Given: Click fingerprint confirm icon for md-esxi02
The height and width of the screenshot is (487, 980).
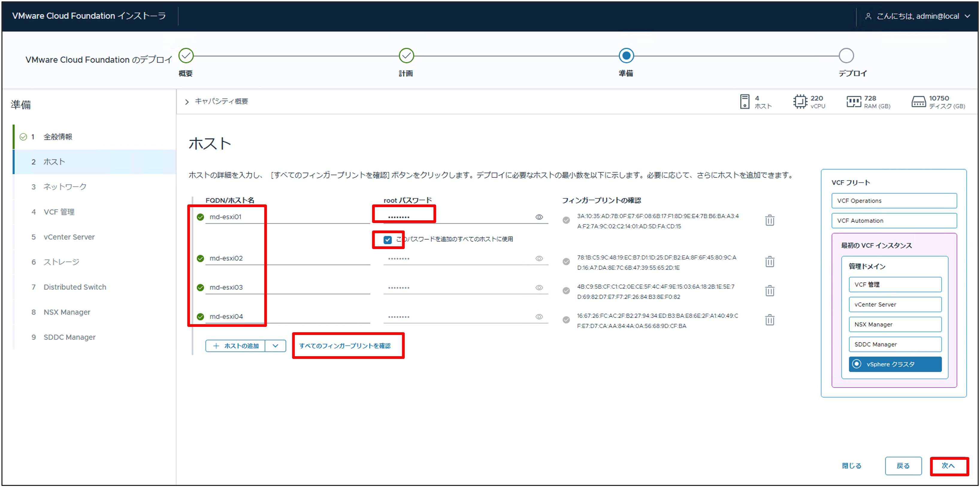Looking at the screenshot, I should tap(566, 262).
